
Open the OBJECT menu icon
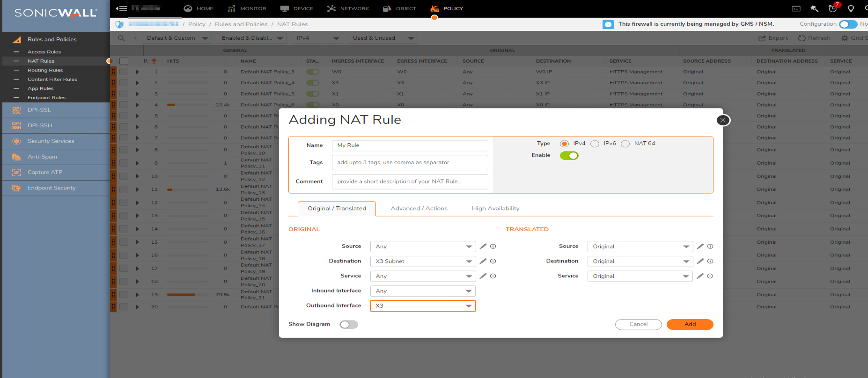pyautogui.click(x=387, y=8)
